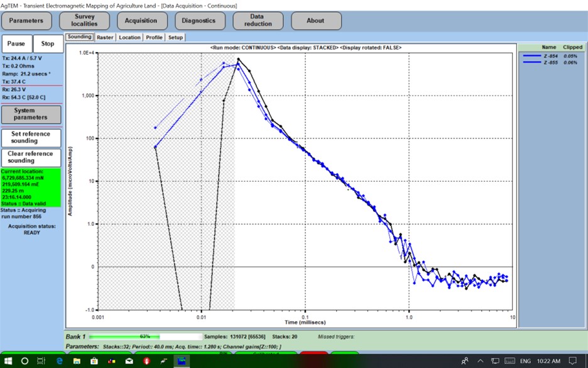Open the About page
The height and width of the screenshot is (368, 588).
point(315,21)
